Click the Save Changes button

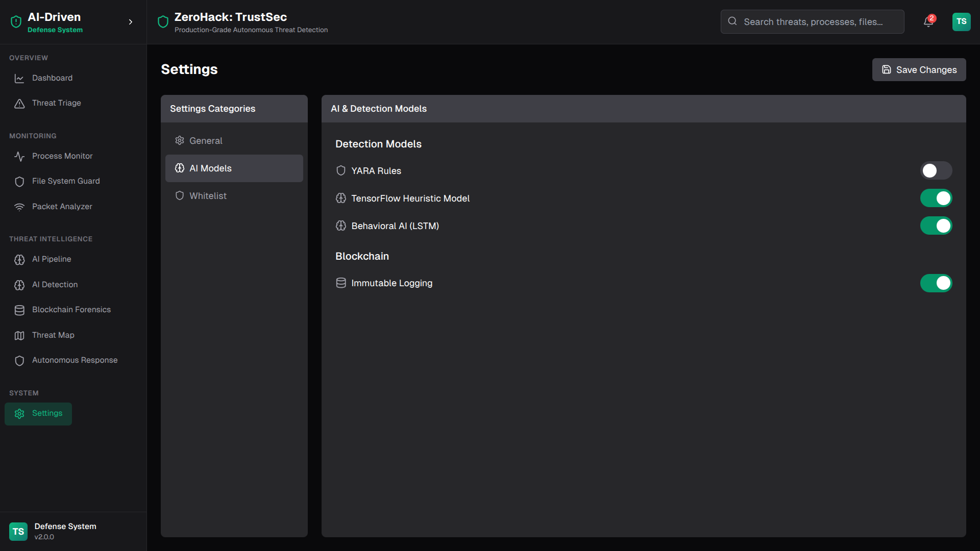click(x=919, y=70)
